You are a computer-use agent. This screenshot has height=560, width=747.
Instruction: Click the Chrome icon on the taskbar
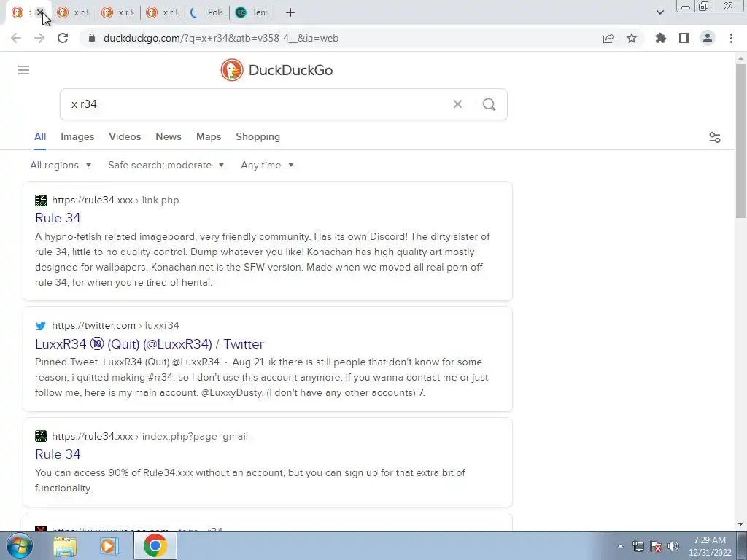(155, 545)
